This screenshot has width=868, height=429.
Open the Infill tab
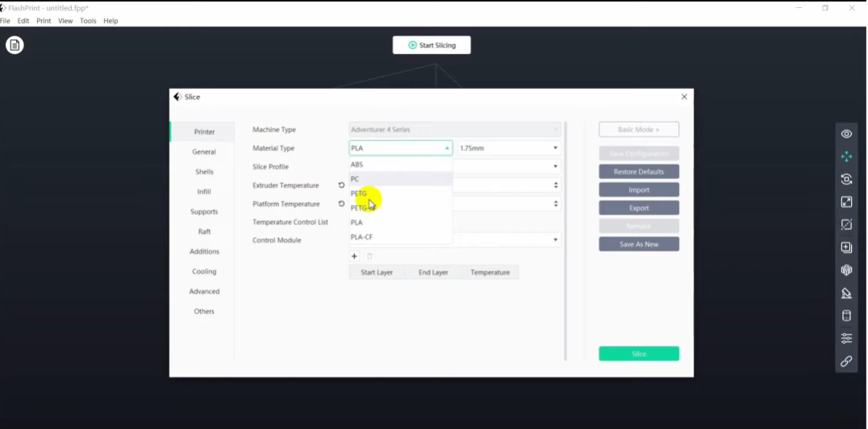coord(204,192)
